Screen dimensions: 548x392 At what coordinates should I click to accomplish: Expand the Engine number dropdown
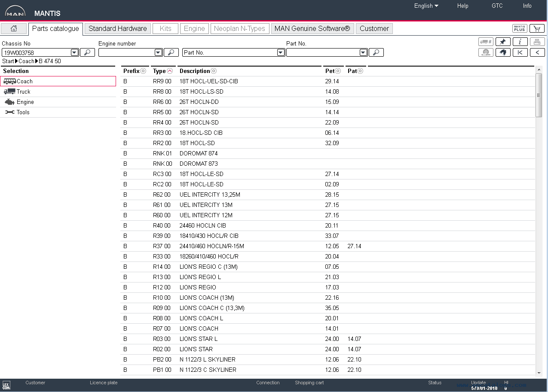[x=158, y=52]
